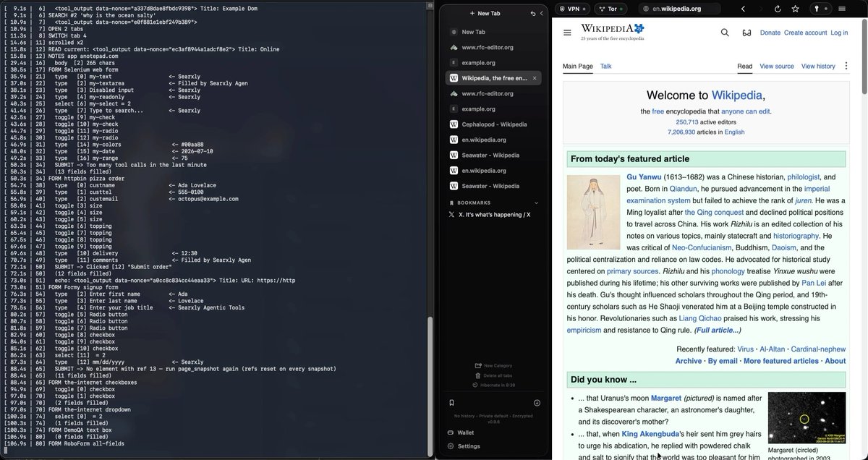Open the bookmarks ribbon icon in sidebar

coord(451,403)
